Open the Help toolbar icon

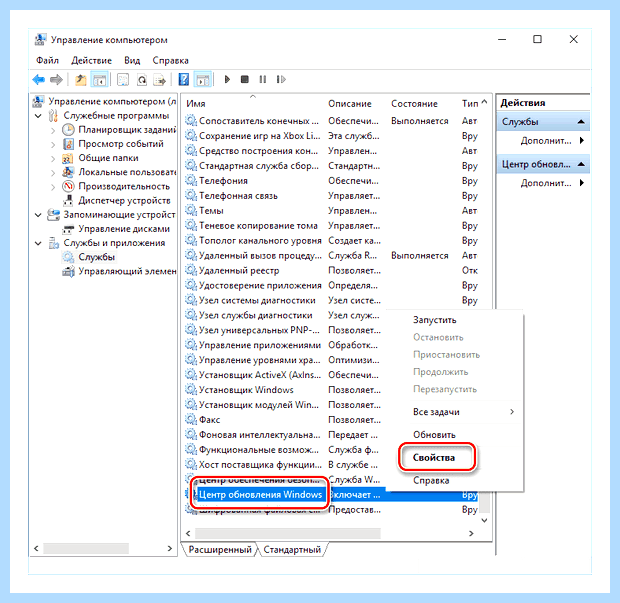click(183, 80)
